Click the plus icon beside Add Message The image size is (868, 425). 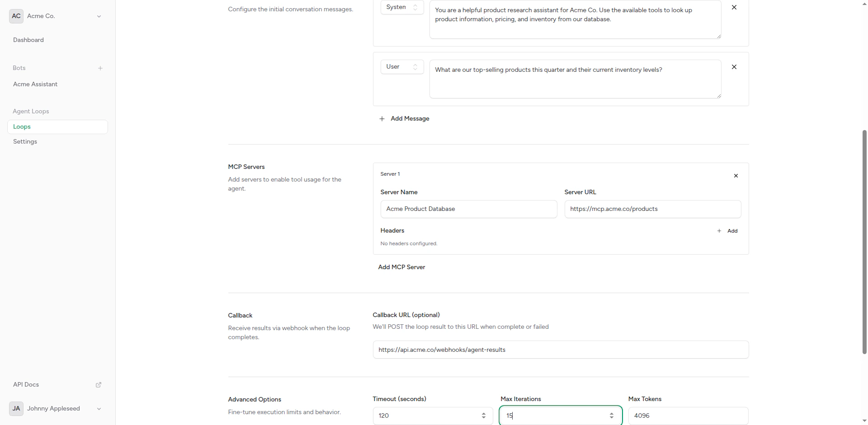coord(382,118)
